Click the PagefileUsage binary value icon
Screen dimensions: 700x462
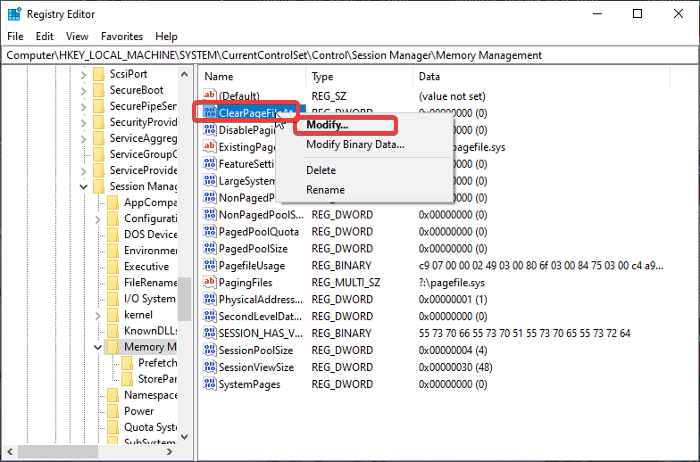coord(210,266)
